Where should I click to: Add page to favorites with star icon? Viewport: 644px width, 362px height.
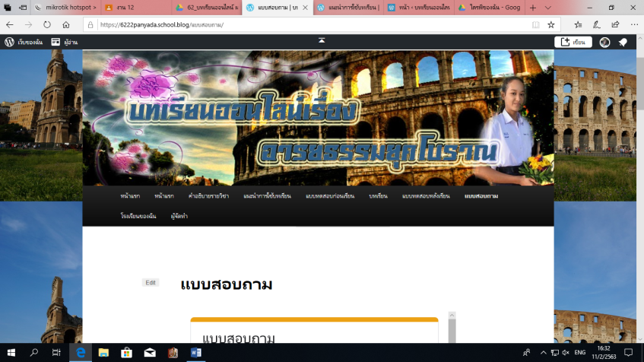click(x=551, y=24)
